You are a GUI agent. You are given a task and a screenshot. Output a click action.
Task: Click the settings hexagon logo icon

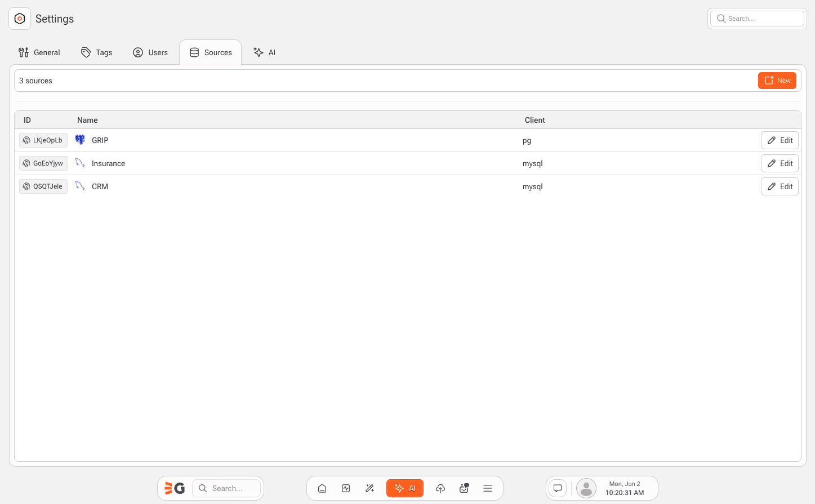click(20, 19)
